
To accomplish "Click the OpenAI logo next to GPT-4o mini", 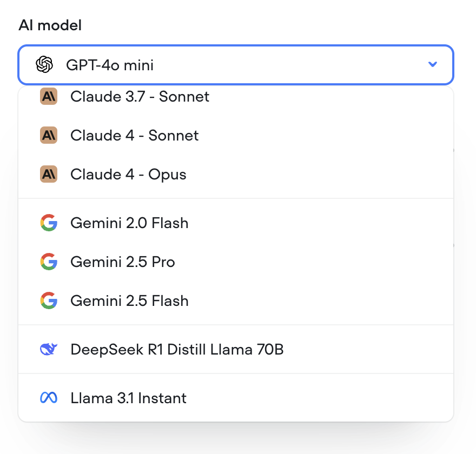I will (45, 64).
